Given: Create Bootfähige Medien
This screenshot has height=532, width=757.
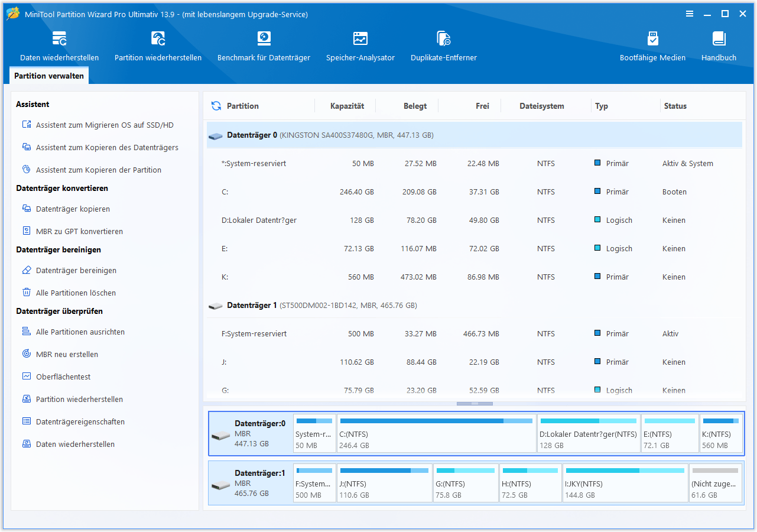Looking at the screenshot, I should pos(652,47).
